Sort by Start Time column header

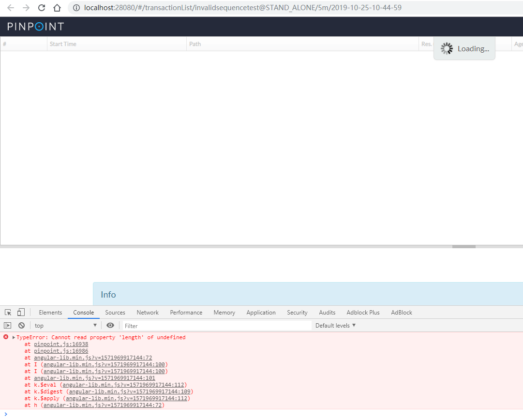(x=117, y=44)
